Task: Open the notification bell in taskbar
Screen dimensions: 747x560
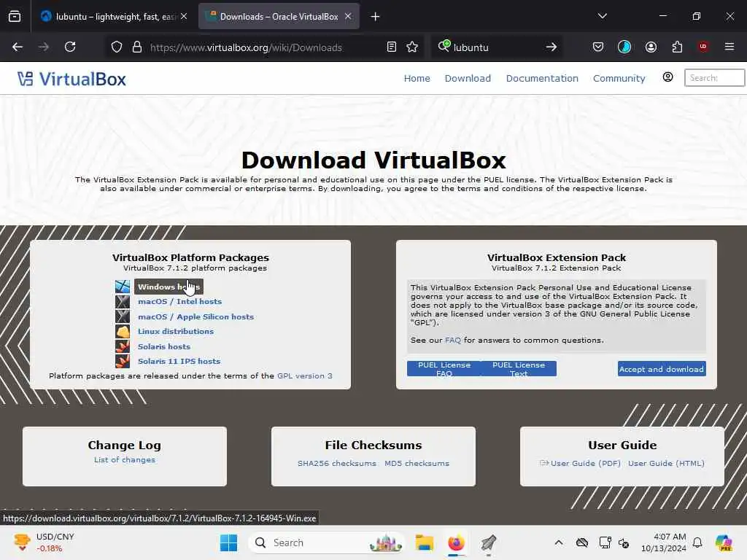Action: tap(697, 542)
